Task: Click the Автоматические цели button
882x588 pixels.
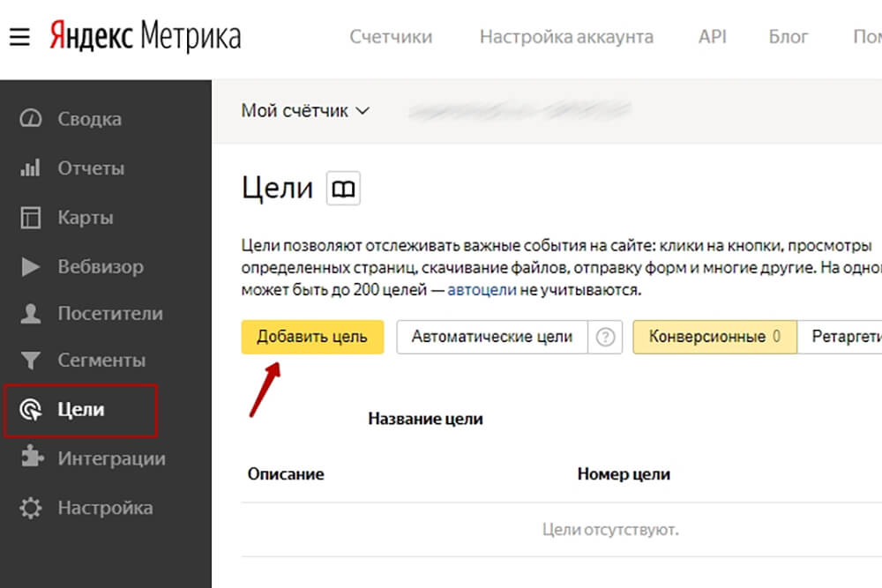Action: [x=492, y=337]
